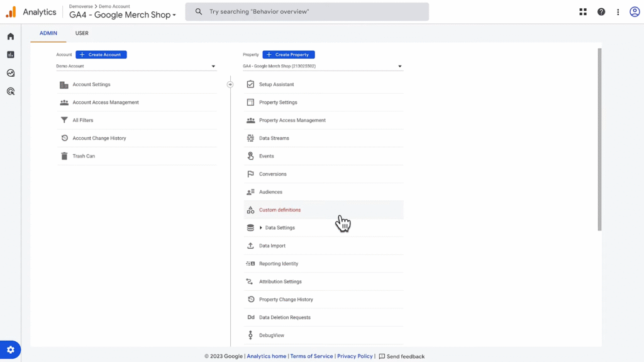This screenshot has width=644, height=362.
Task: Click the DebugView icon
Action: (x=250, y=336)
